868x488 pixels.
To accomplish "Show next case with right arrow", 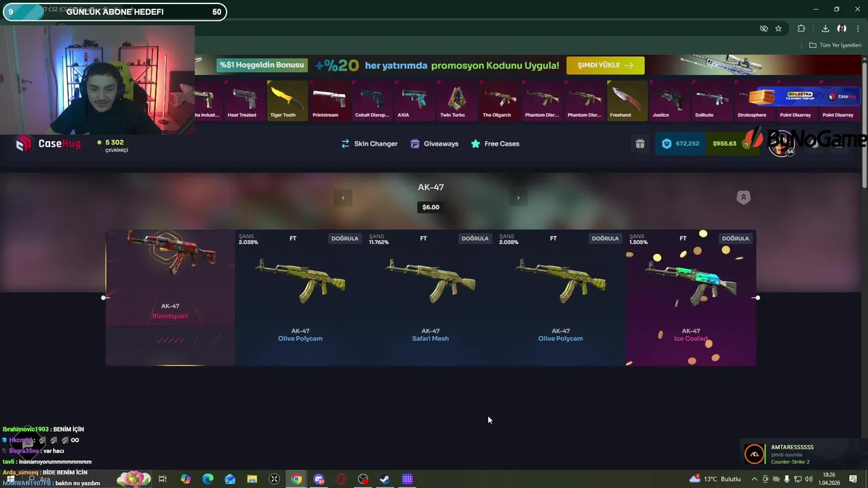I will [518, 198].
